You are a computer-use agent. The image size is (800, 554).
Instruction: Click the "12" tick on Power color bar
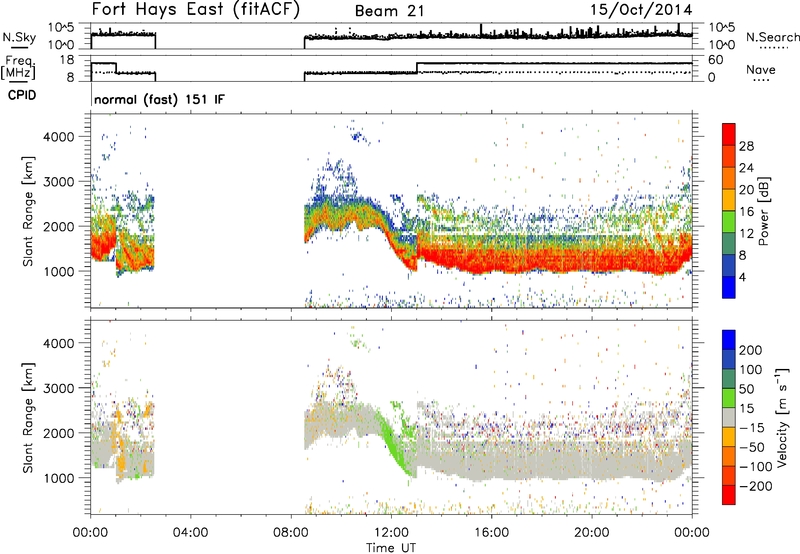coord(746,233)
